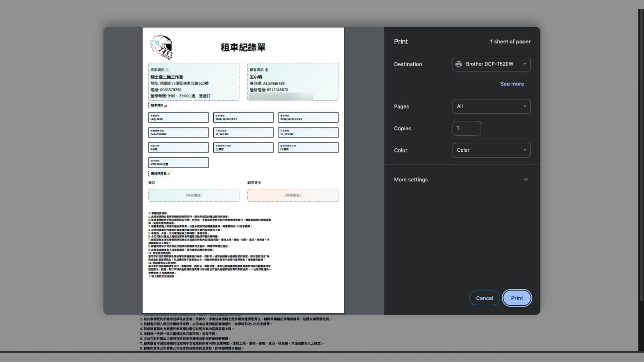Click the 連絡電話: 0912345678 line
This screenshot has height=362, width=644.
pyautogui.click(x=269, y=90)
